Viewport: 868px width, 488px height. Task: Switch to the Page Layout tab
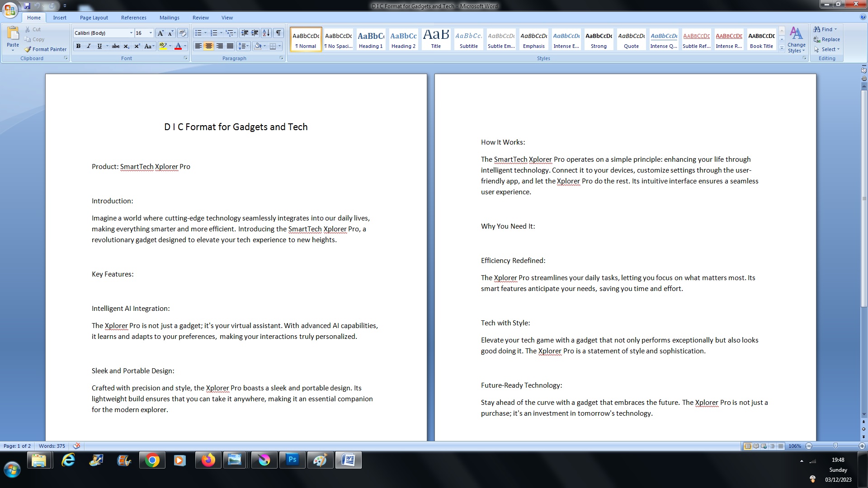94,18
